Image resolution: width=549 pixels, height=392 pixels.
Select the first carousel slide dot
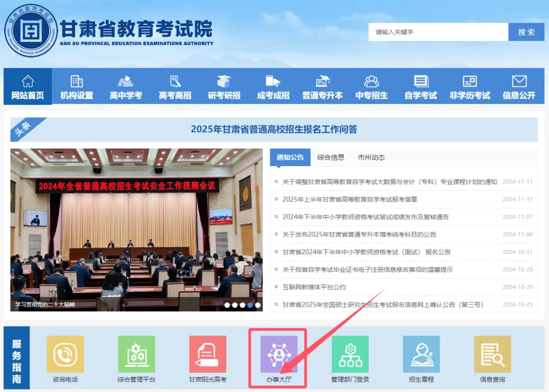click(227, 305)
